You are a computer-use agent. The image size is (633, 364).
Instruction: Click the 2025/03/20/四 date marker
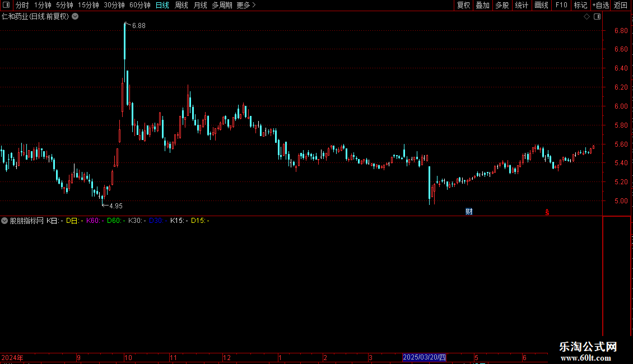[424, 357]
